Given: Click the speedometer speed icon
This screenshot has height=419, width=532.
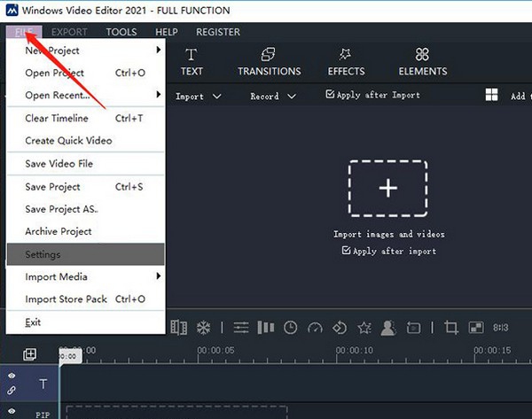Looking at the screenshot, I should tap(315, 328).
